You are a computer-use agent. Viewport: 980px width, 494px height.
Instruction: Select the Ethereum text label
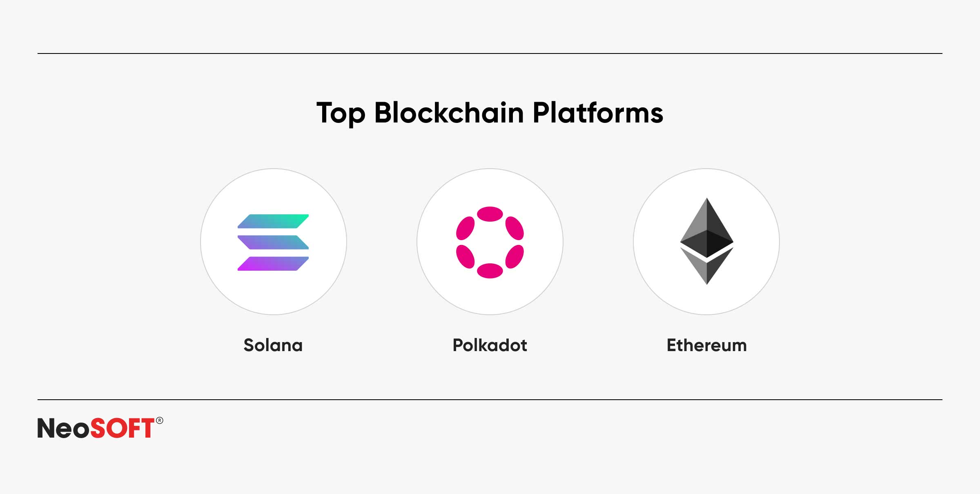[x=706, y=345]
